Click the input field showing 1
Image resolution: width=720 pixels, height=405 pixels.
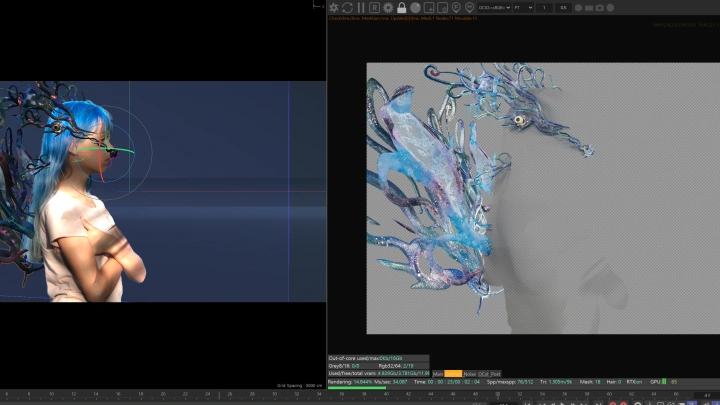[x=544, y=7]
